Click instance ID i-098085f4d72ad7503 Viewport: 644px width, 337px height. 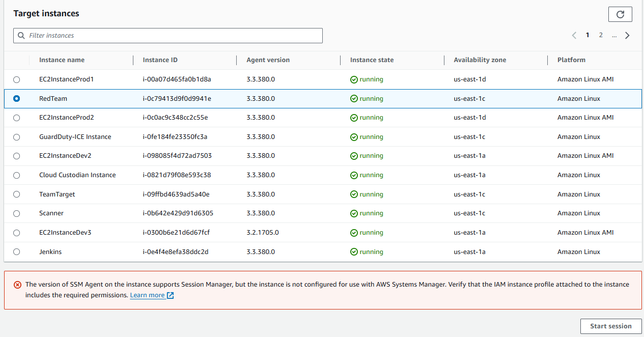[x=177, y=156]
